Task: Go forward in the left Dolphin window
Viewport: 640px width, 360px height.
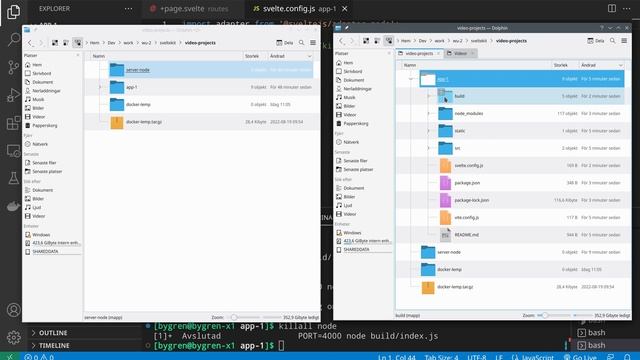Action: pyautogui.click(x=41, y=42)
